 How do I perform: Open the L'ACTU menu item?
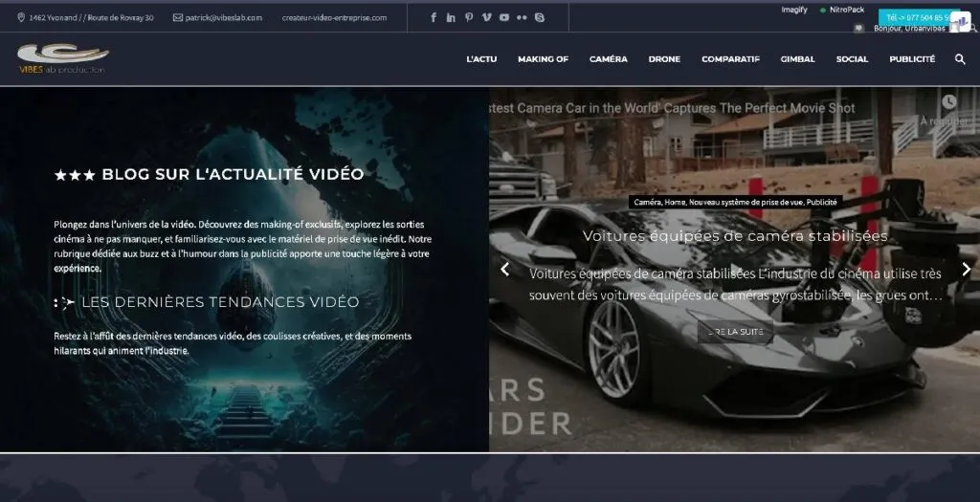[481, 59]
